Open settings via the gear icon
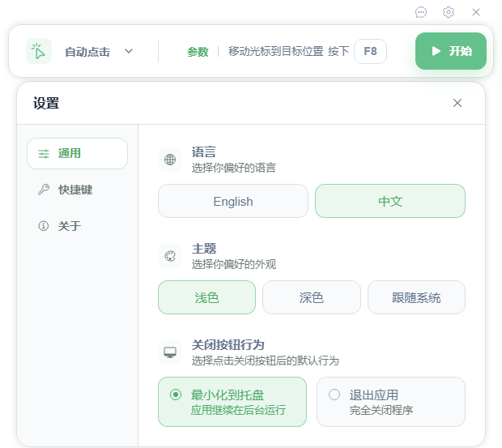The height and width of the screenshot is (448, 502). [449, 12]
